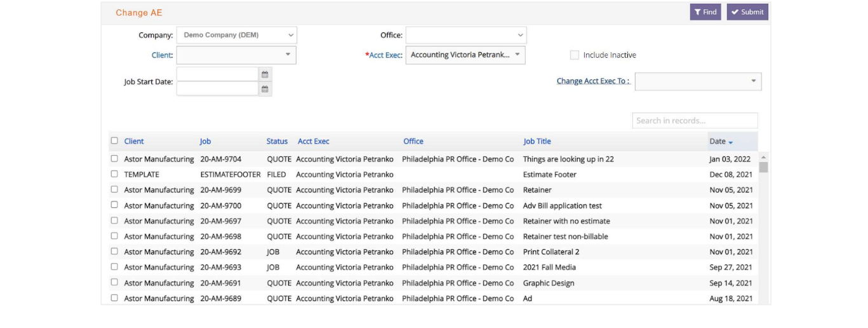Click the Client label link
Screen dimensions: 868x328
(162, 55)
